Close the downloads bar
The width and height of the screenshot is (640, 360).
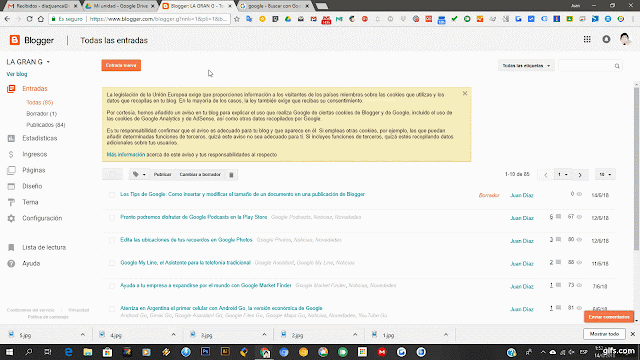click(x=633, y=334)
